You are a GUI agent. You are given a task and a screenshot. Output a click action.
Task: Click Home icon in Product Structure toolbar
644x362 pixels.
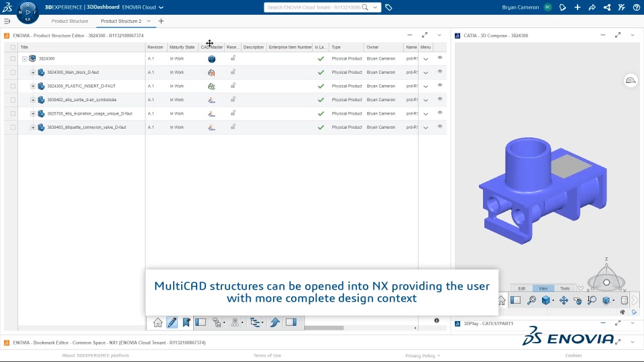tap(158, 322)
